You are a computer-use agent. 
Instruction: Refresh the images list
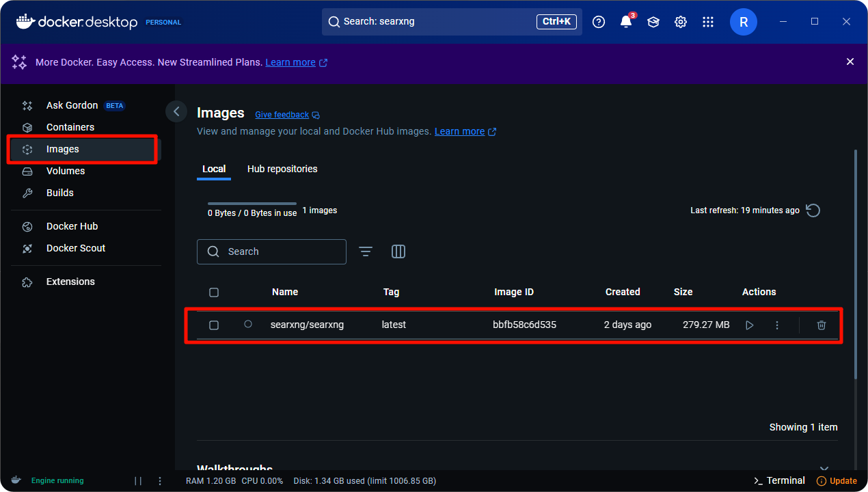[x=813, y=210]
